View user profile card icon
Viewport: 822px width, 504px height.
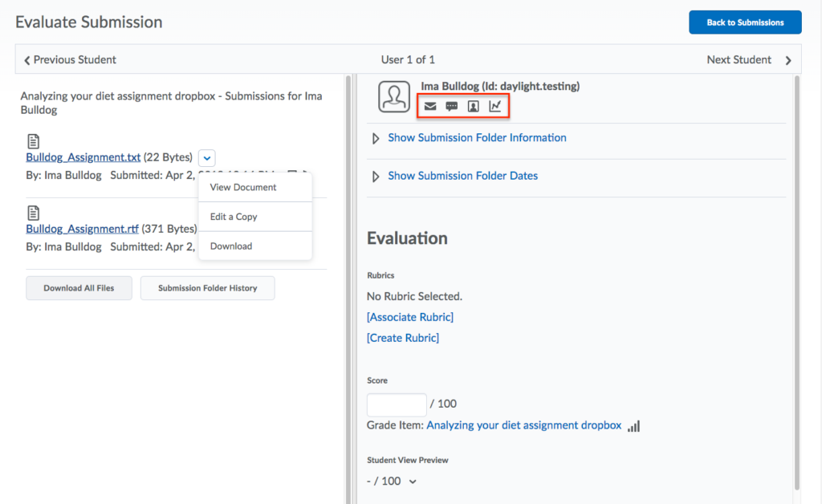point(474,106)
